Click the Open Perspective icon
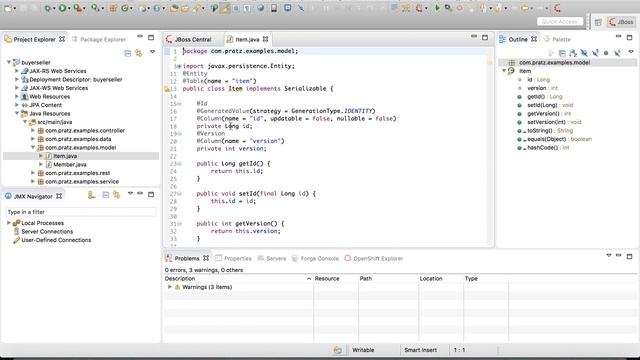640x360 pixels. (598, 22)
